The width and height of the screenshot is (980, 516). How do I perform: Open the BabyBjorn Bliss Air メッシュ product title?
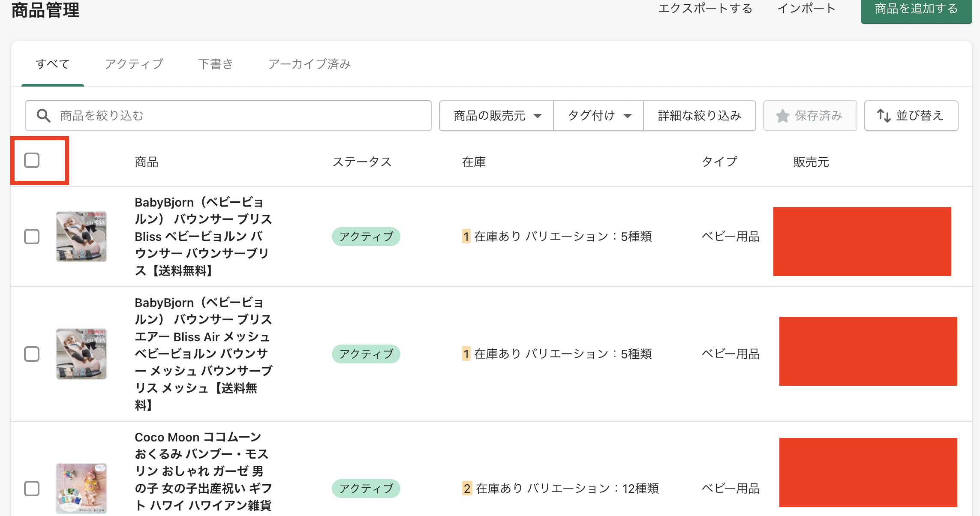tap(203, 354)
